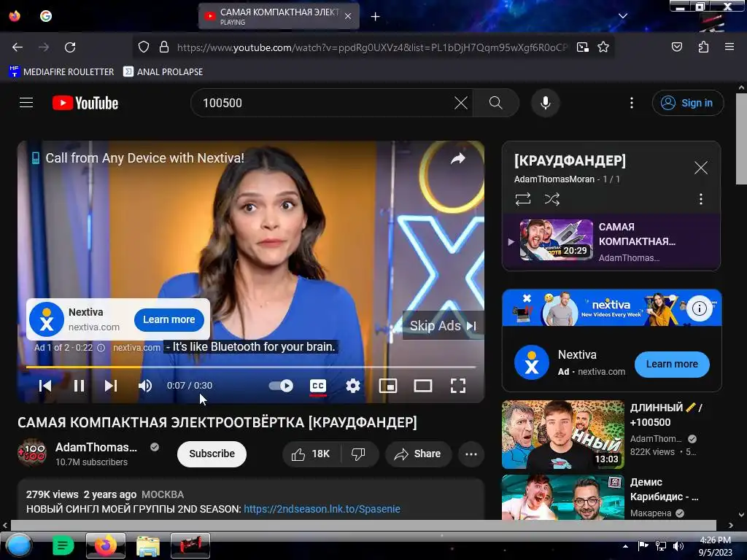This screenshot has height=560, width=747.
Task: Open ad info icon beside timer
Action: [x=101, y=348]
